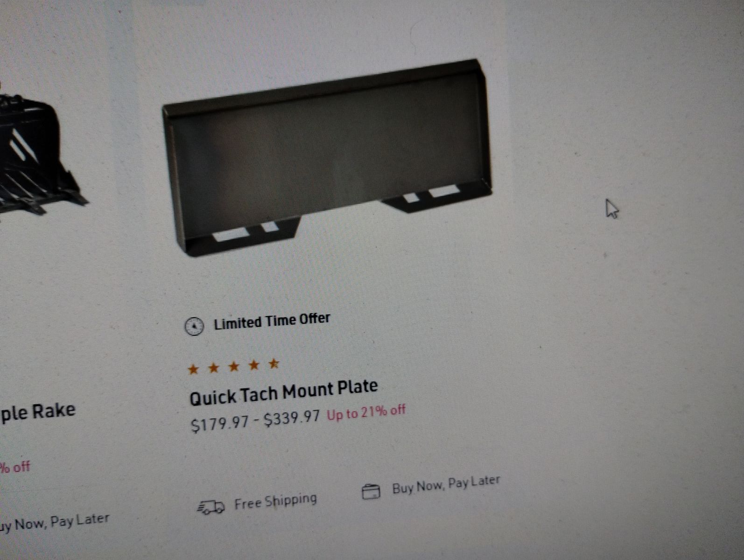The width and height of the screenshot is (744, 560).
Task: Click the pink Up to 21% off text
Action: tap(366, 413)
